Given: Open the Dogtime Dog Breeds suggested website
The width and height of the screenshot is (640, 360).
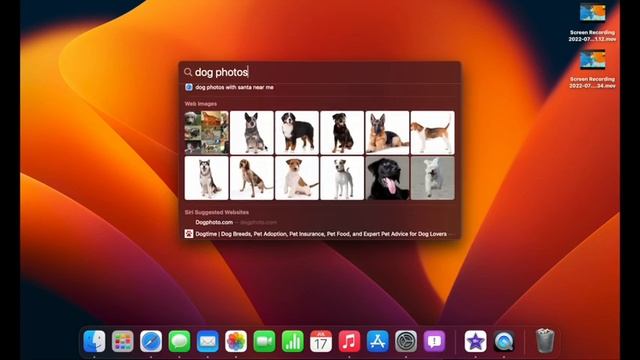Looking at the screenshot, I should point(321,234).
